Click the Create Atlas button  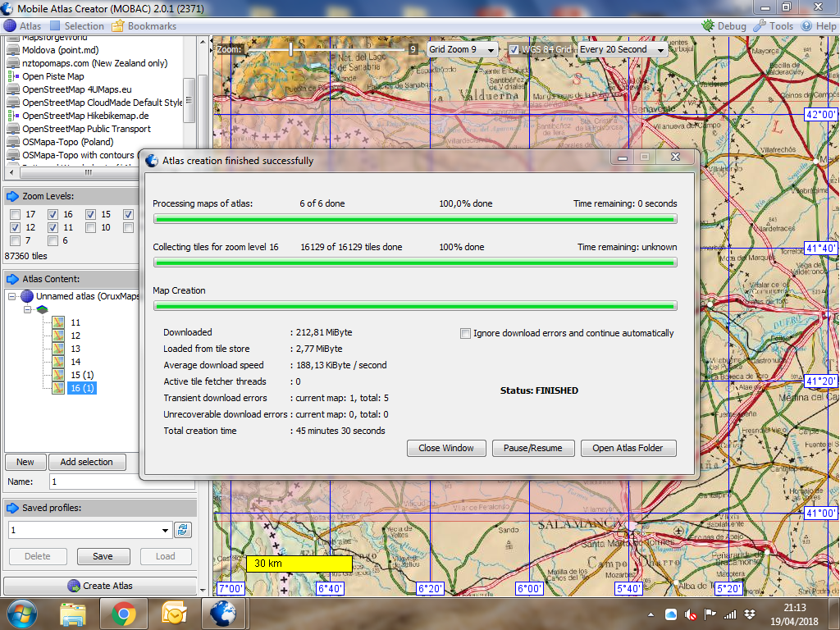(x=100, y=586)
